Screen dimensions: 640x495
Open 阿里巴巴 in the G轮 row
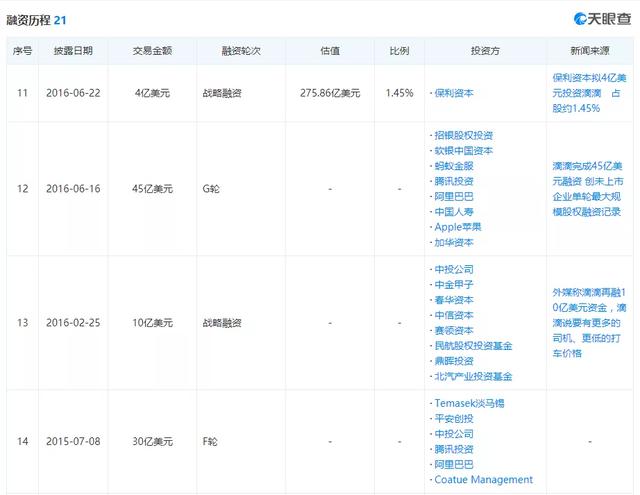(454, 197)
